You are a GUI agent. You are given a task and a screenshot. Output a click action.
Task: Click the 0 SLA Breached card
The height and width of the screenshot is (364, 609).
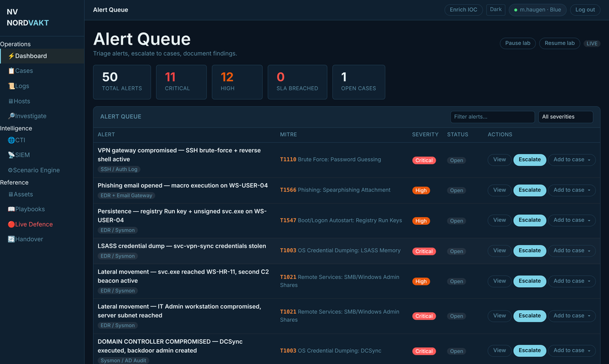pos(297,82)
